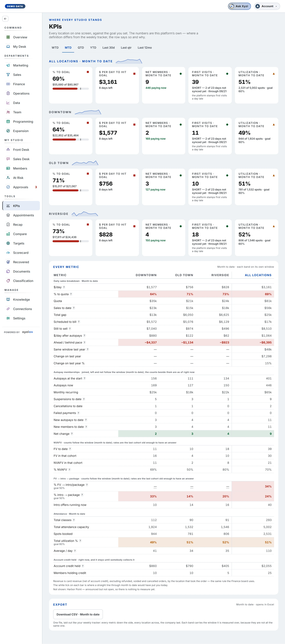Open Recovered icon in sidebar
This screenshot has height=644, width=285.
[x=8, y=262]
